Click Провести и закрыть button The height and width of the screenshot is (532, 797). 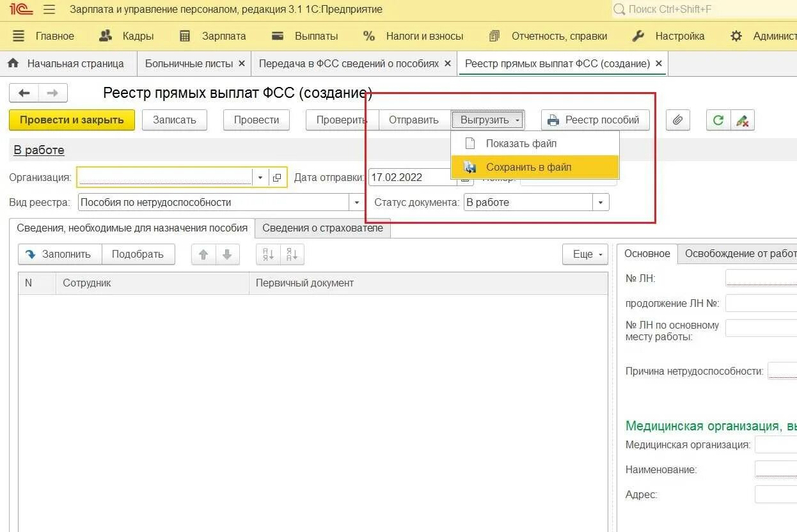click(x=72, y=120)
